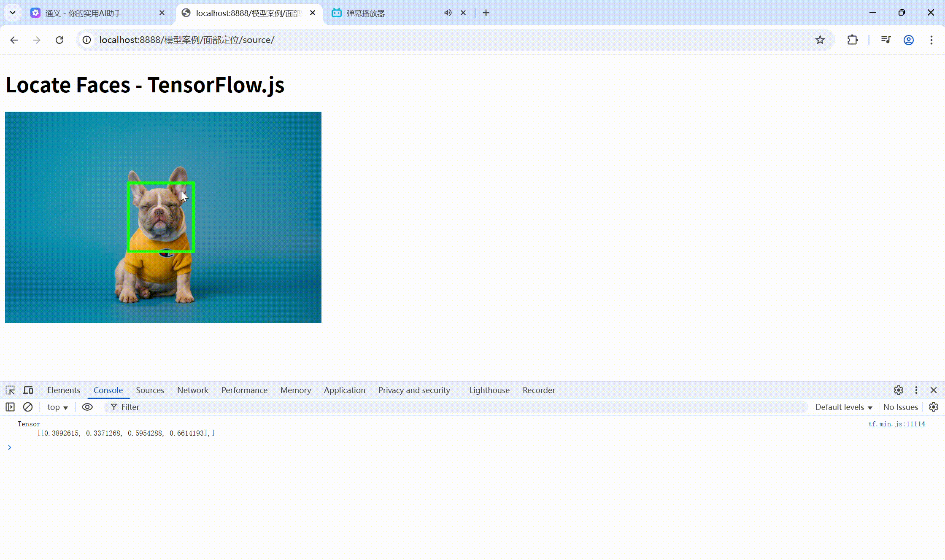Open the top JavaScript context dropdown
Screen dimensions: 945x560
[57, 407]
